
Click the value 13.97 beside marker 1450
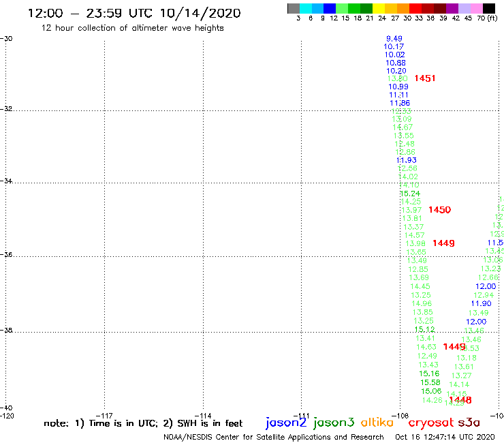(x=411, y=210)
